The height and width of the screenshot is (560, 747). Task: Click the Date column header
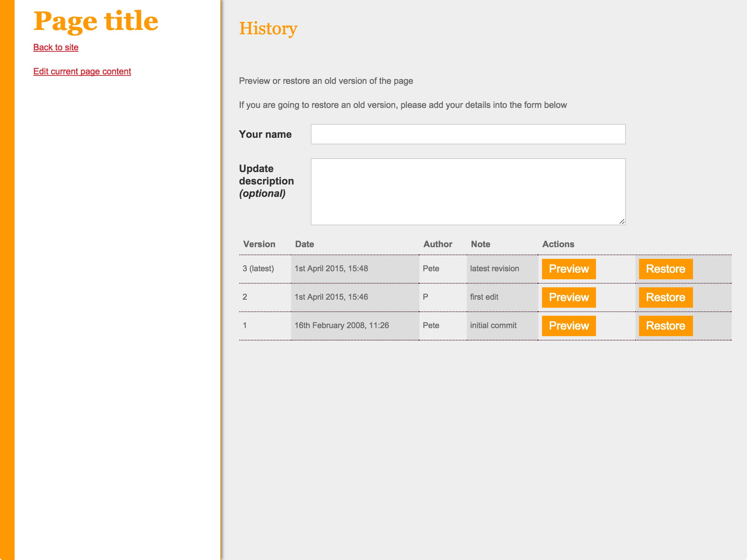[304, 244]
